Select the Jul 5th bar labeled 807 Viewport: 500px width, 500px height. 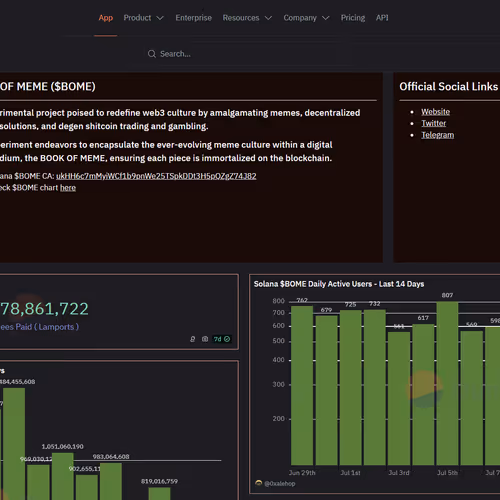tap(447, 383)
